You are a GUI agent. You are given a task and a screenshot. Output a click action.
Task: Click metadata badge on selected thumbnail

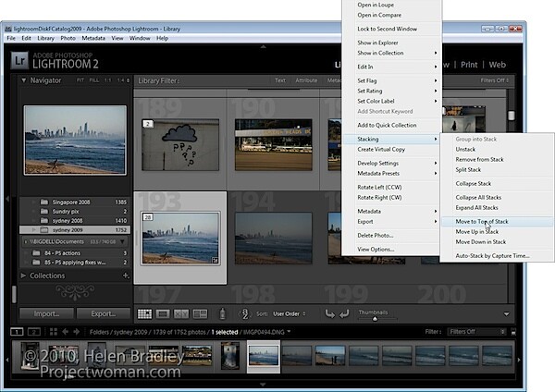point(215,261)
